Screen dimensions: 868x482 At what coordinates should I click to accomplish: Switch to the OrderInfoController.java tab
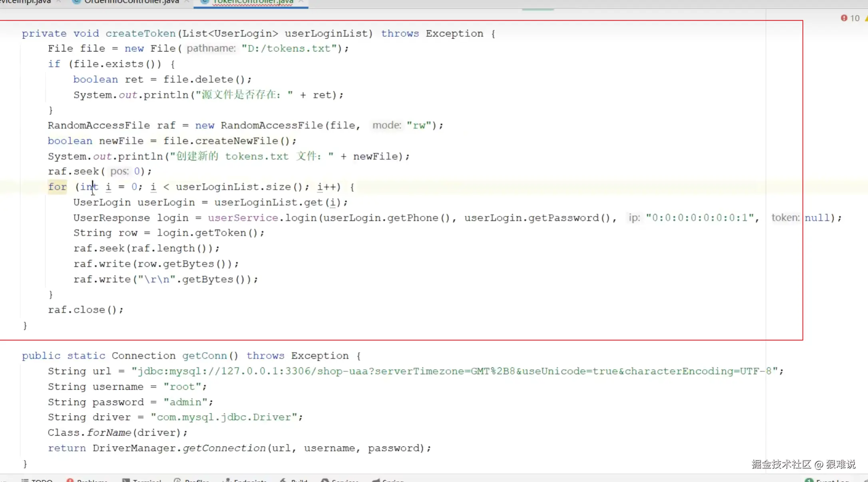pyautogui.click(x=131, y=2)
